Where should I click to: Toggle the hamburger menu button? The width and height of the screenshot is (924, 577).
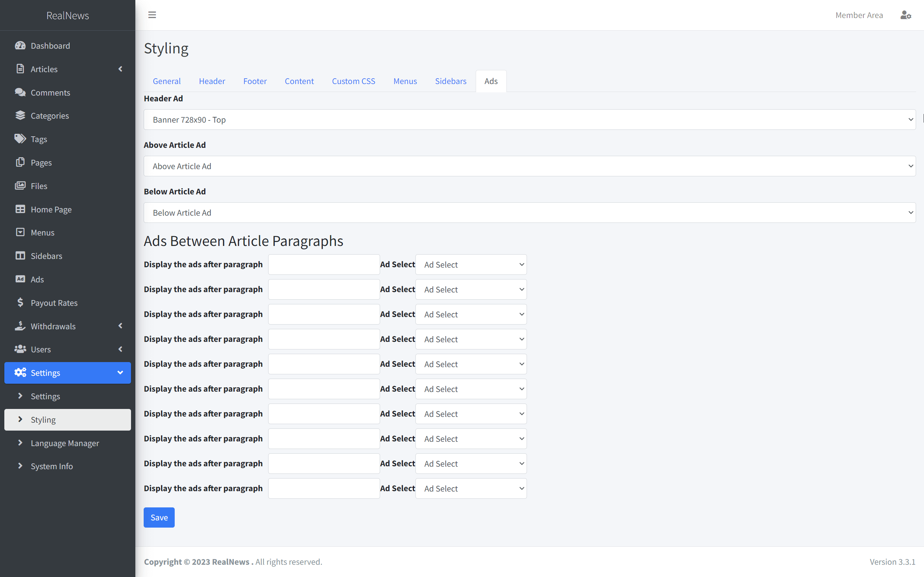(152, 15)
